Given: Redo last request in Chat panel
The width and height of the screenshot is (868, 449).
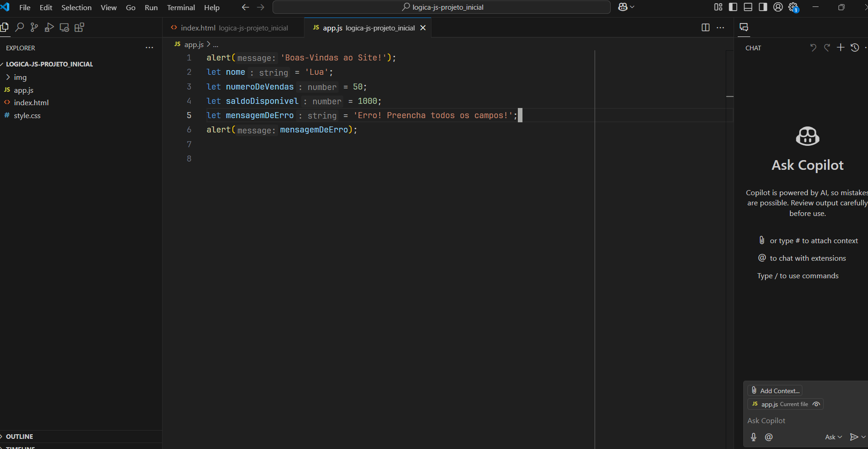Looking at the screenshot, I should coord(827,48).
